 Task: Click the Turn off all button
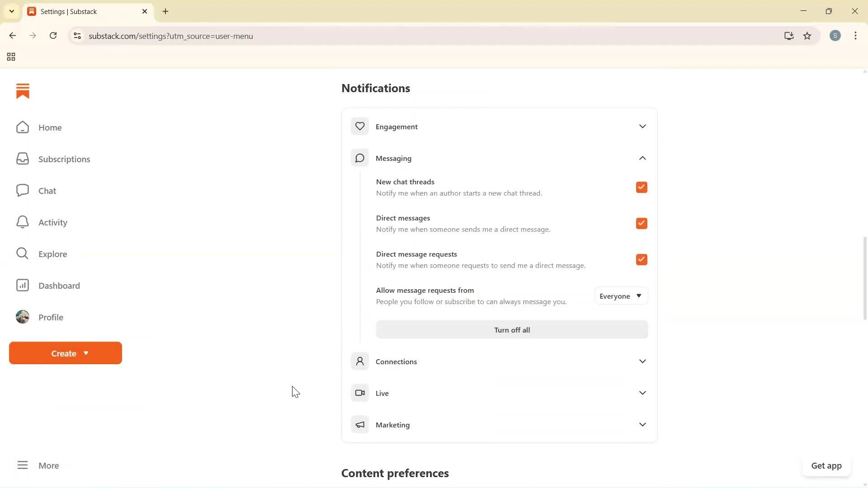pos(511,330)
